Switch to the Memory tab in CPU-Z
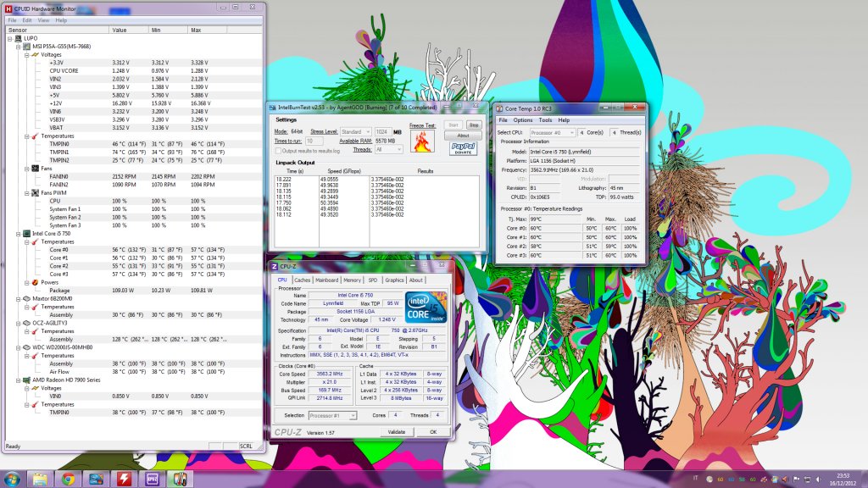Screen dimensions: 868x488 [x=352, y=280]
